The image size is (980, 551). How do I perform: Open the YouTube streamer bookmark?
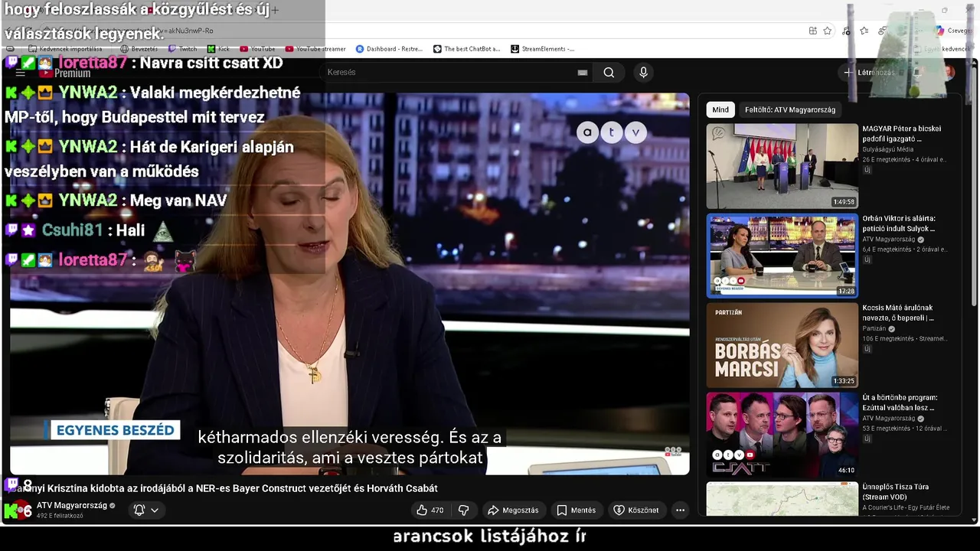pos(315,49)
